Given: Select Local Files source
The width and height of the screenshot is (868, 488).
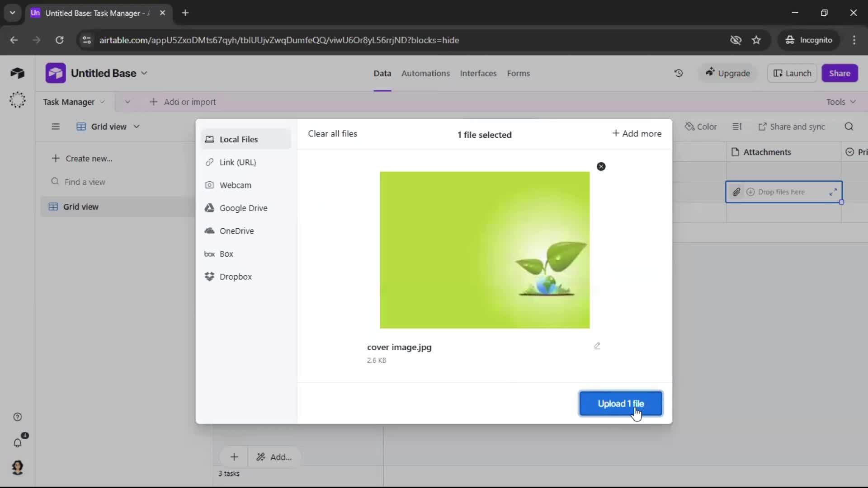Looking at the screenshot, I should click(x=245, y=139).
